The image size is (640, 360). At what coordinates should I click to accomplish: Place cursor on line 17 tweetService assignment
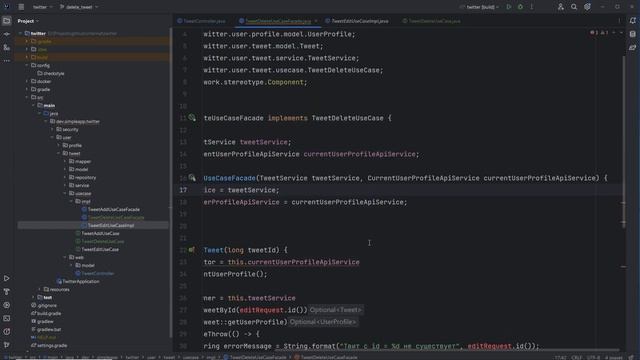point(242,190)
